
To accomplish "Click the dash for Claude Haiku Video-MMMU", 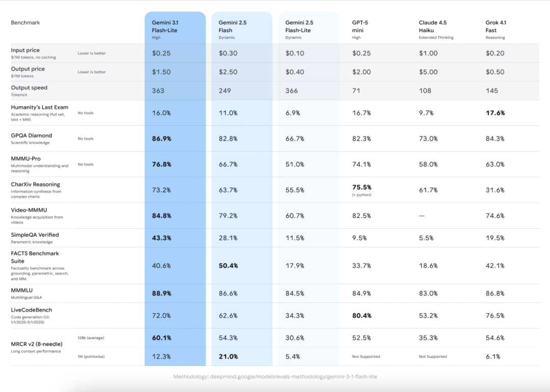I will [x=422, y=216].
